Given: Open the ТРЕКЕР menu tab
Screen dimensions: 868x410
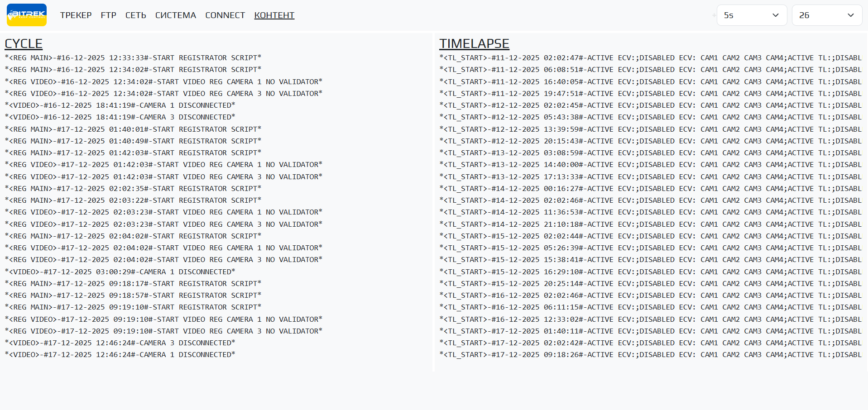Looking at the screenshot, I should 76,15.
